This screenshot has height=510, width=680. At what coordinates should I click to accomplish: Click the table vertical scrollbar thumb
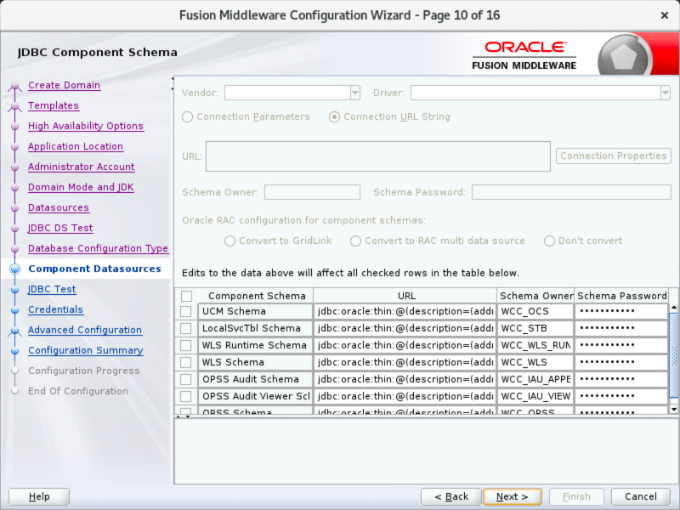click(x=673, y=355)
